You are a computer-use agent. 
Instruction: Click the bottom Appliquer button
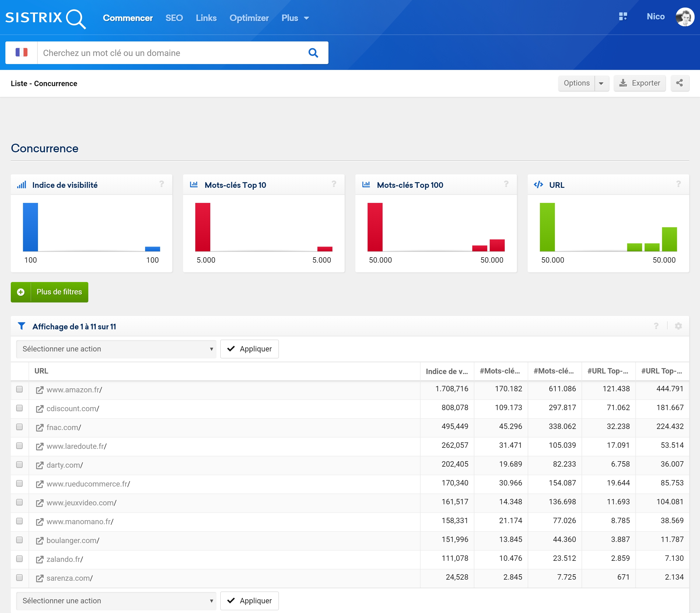click(x=249, y=601)
